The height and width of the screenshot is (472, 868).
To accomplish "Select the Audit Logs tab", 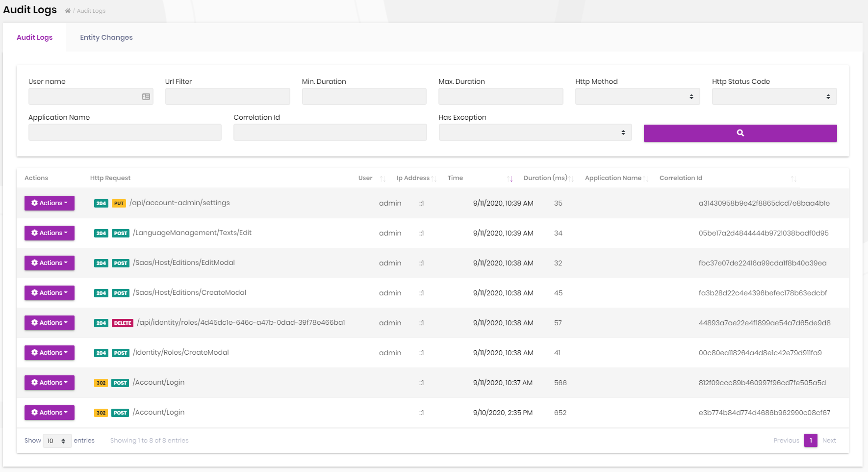I will coord(34,37).
